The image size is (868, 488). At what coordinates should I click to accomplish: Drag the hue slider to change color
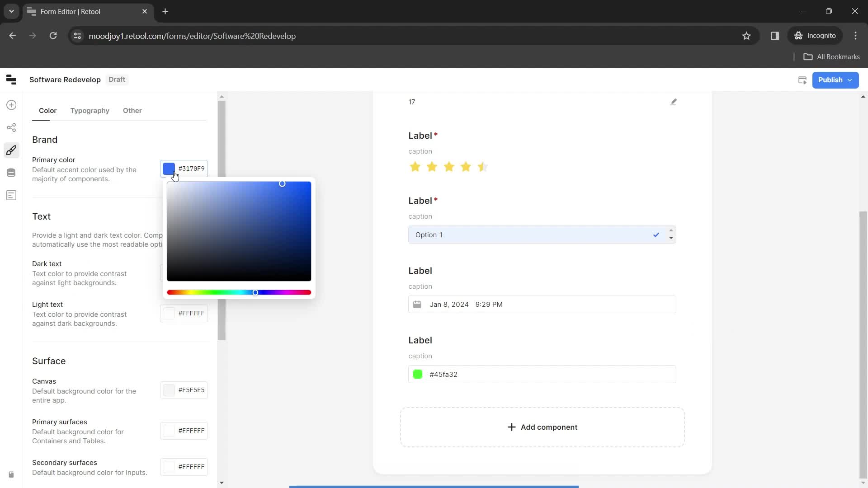pyautogui.click(x=256, y=292)
